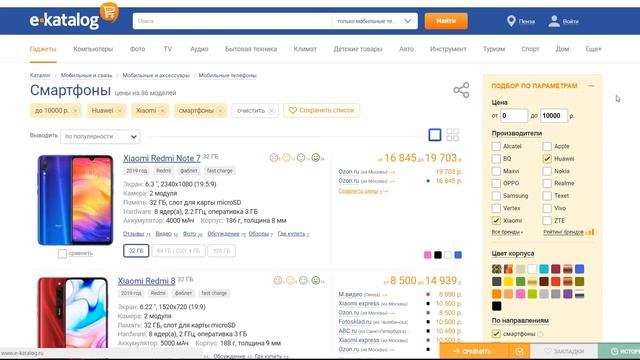Viewport: 640px width, 360px height.
Task: Open Ozon.ru offer at 19 703 р.
Action: coord(349,172)
